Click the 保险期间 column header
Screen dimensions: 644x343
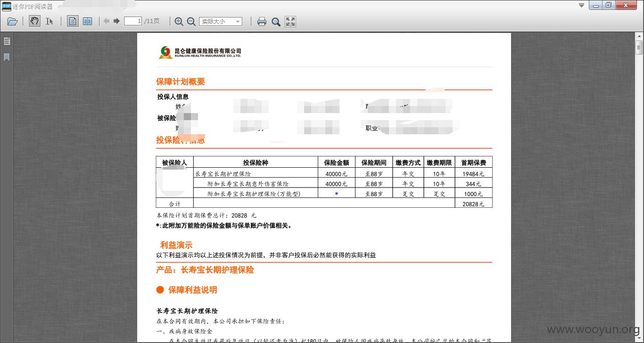[374, 163]
